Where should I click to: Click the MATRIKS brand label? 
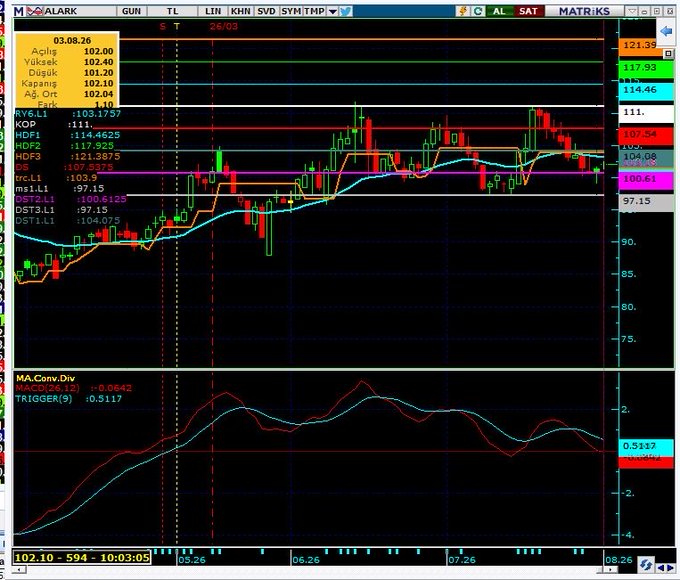pos(584,11)
